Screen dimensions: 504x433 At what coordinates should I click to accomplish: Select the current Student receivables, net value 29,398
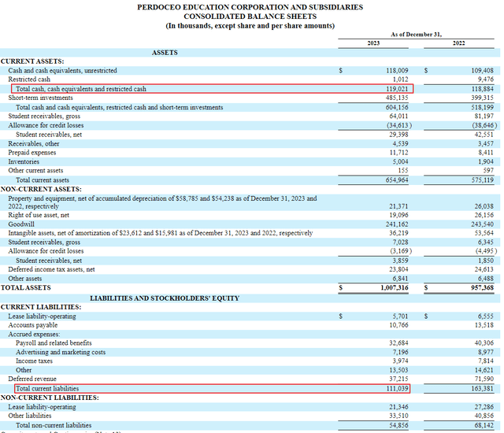[x=398, y=135]
